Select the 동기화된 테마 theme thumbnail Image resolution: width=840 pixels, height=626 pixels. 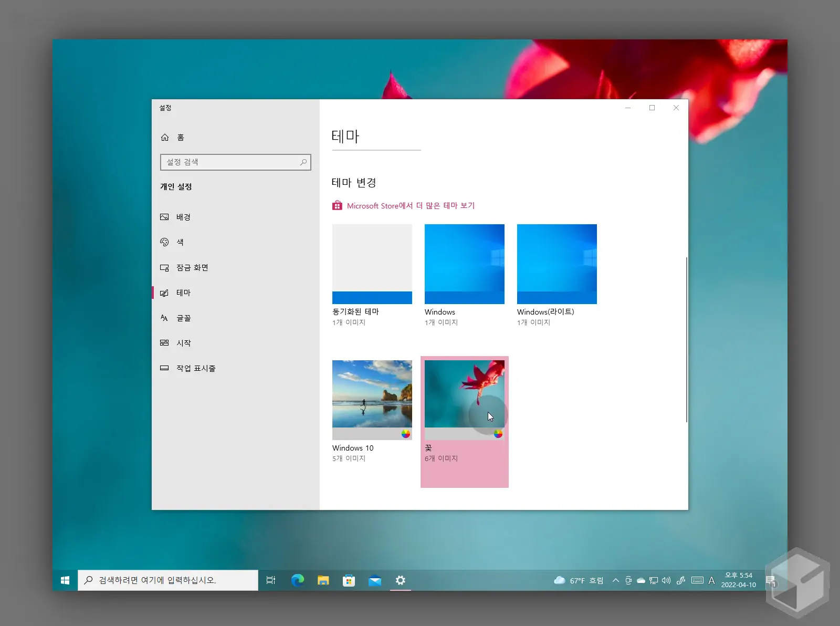372,264
